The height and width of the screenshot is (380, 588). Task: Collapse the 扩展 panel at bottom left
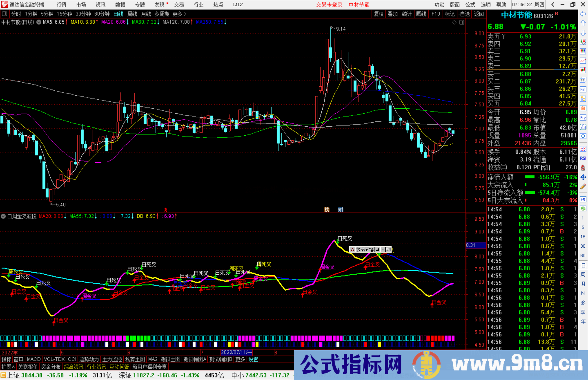click(x=7, y=367)
